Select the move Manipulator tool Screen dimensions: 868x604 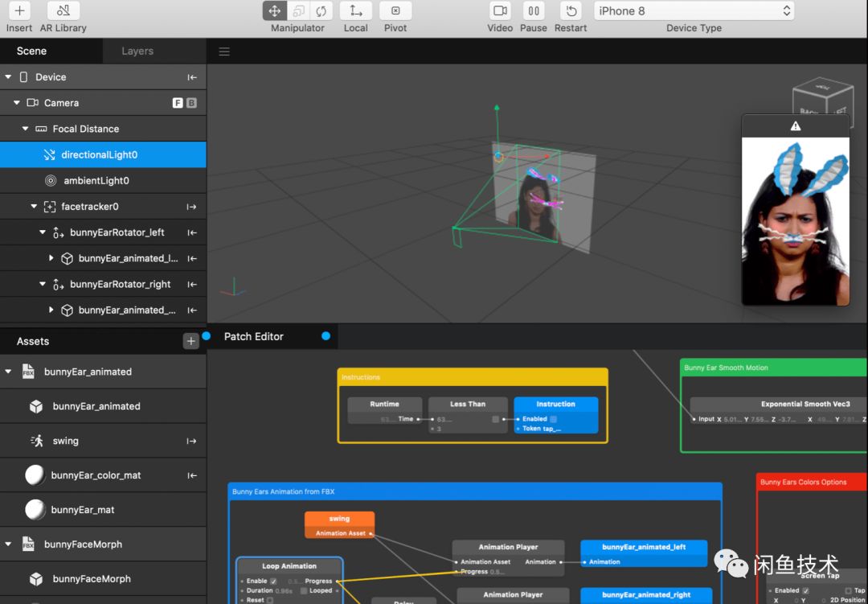coord(275,10)
